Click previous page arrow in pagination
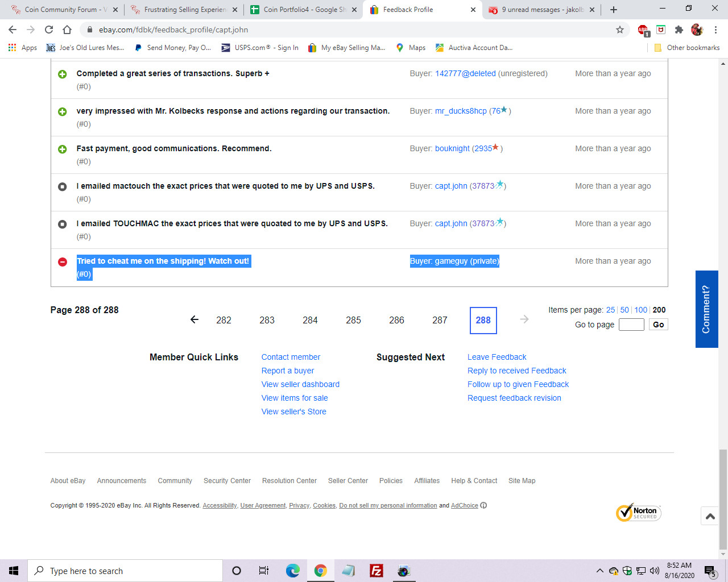The image size is (728, 582). (x=195, y=319)
